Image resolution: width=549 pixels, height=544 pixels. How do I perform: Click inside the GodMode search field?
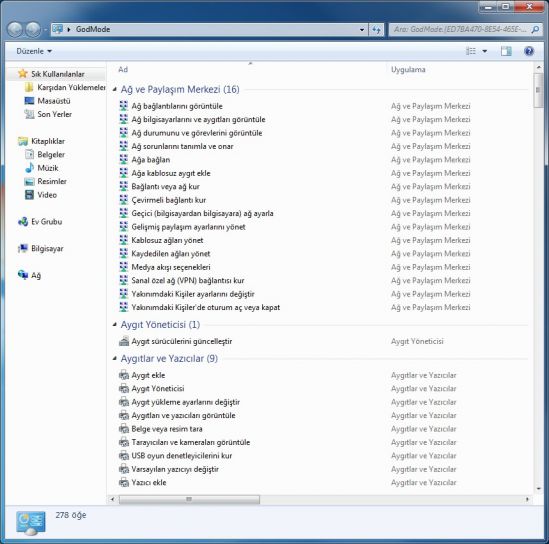click(x=460, y=29)
